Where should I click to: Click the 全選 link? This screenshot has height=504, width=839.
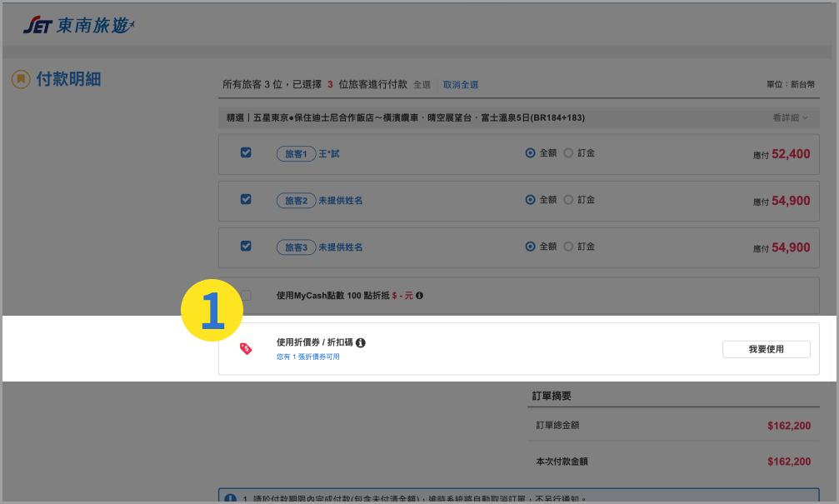tap(422, 85)
